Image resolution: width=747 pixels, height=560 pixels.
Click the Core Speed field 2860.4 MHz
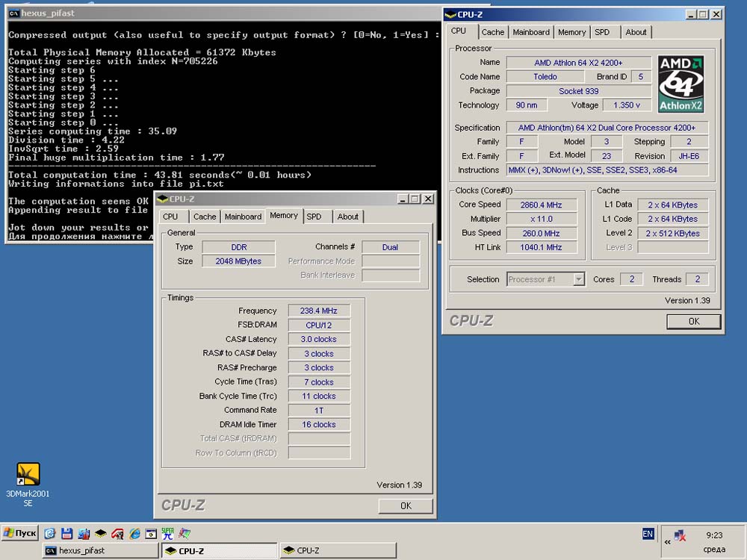(x=541, y=205)
